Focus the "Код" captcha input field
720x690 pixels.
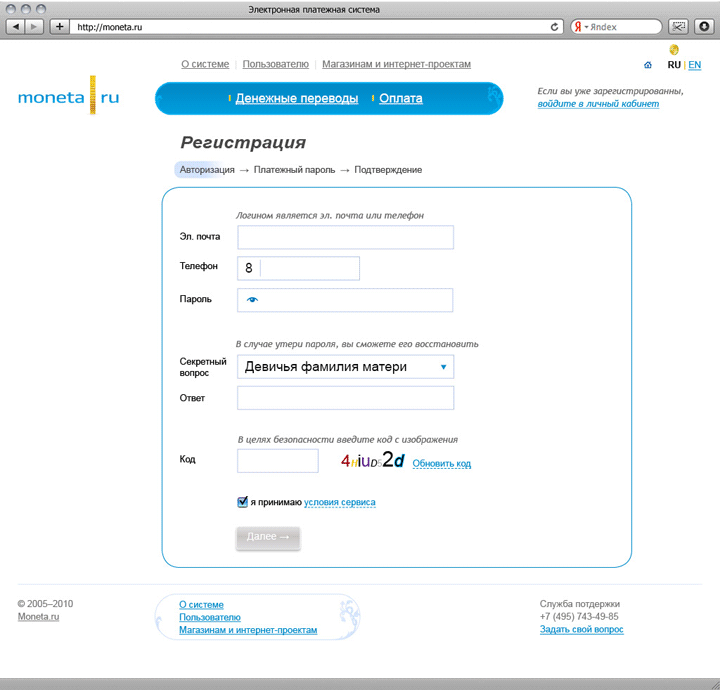278,461
